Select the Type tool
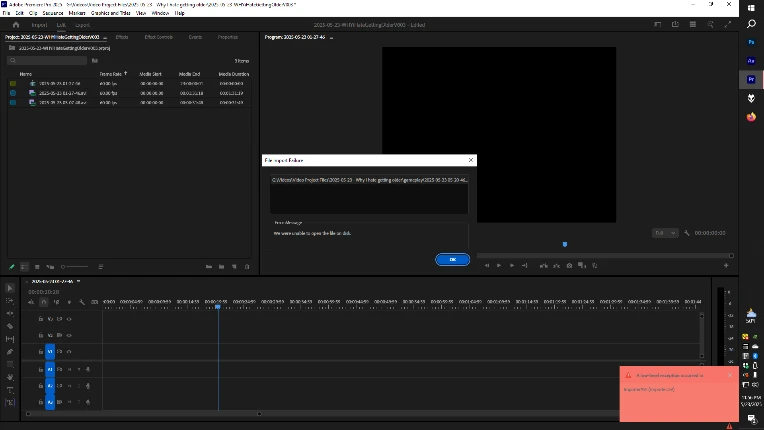The image size is (764, 430). point(10,390)
